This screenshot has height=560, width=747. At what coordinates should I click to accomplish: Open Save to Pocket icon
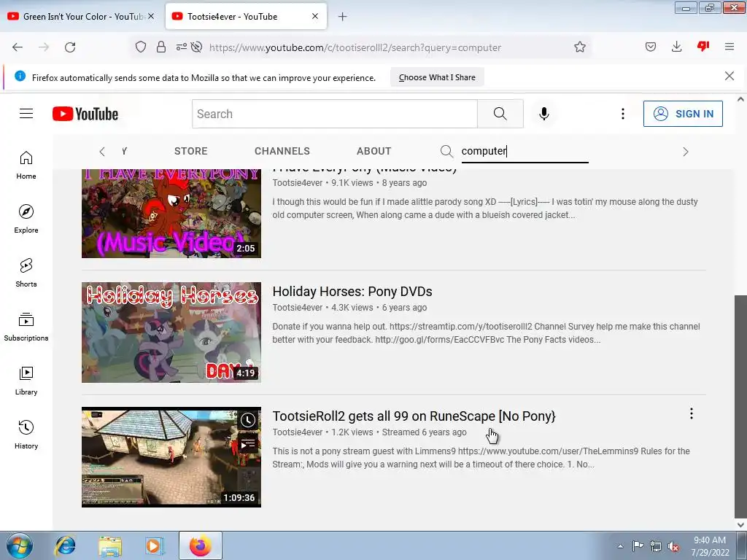651,47
